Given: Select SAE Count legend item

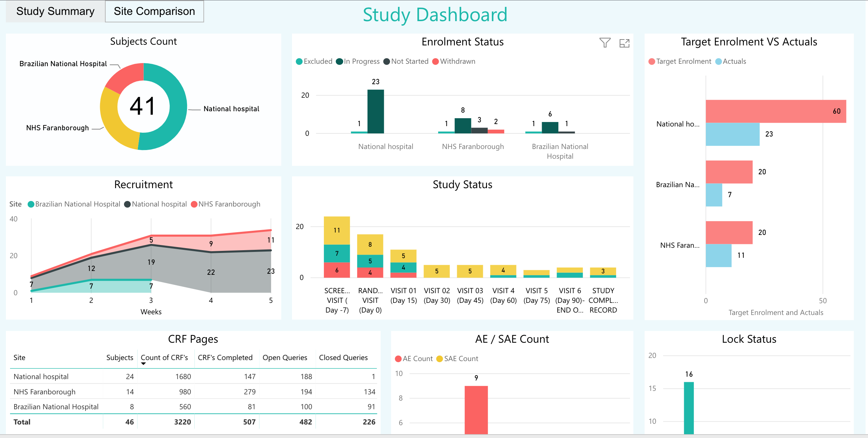Looking at the screenshot, I should (x=457, y=359).
